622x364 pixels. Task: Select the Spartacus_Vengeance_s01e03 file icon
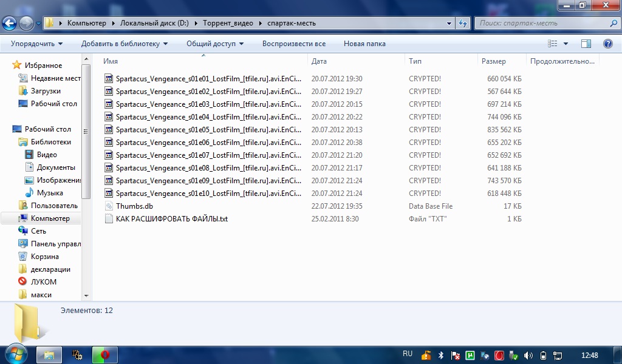(x=109, y=104)
